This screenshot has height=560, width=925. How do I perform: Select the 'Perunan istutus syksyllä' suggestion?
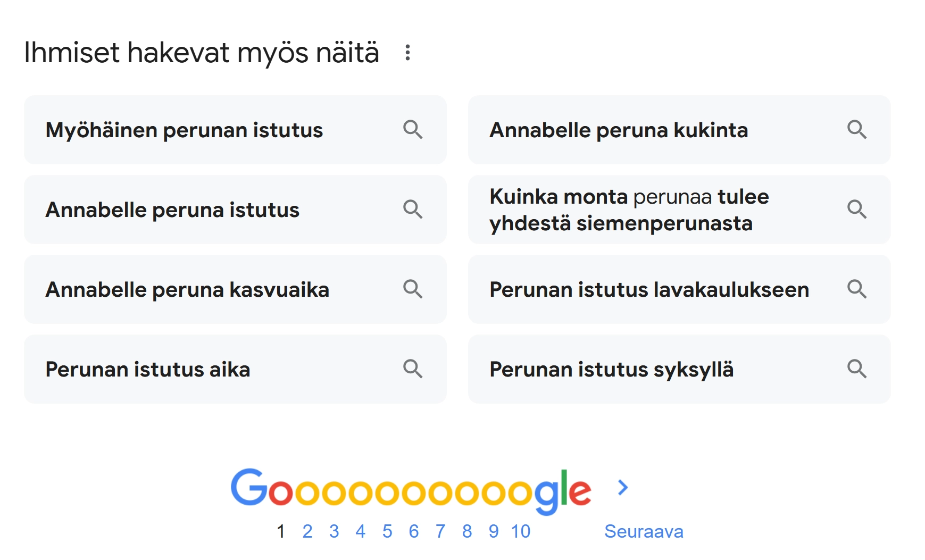[x=612, y=369]
